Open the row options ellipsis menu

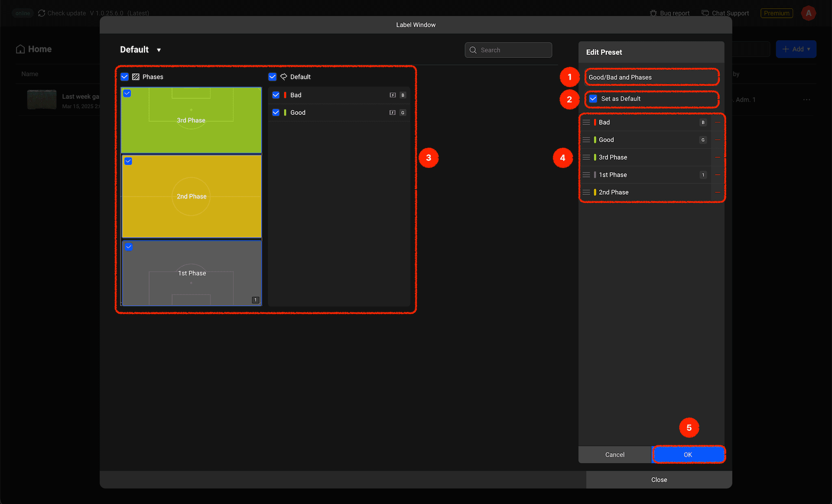click(x=806, y=100)
